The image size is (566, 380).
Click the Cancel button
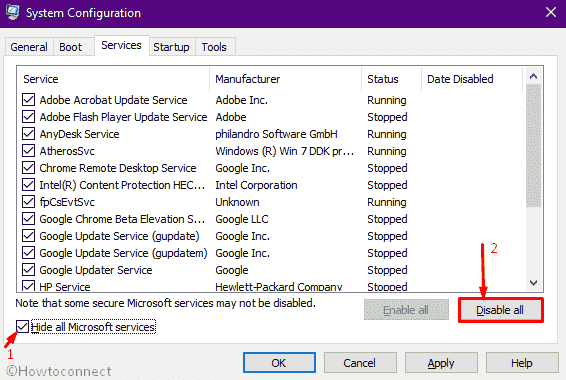tap(360, 363)
